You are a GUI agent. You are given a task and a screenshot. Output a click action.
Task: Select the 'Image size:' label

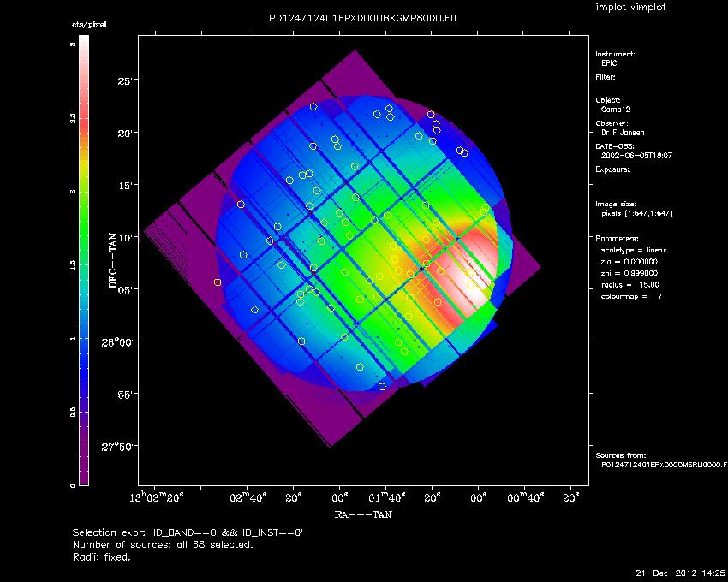click(x=616, y=205)
